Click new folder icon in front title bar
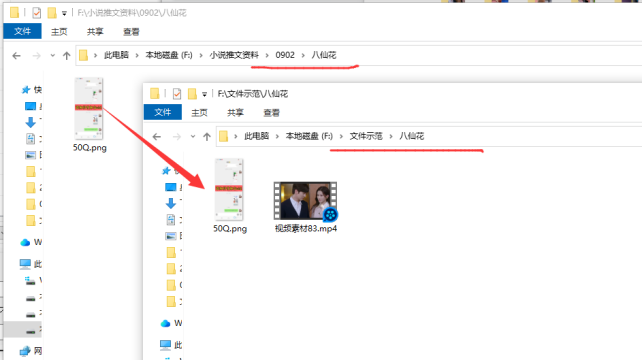The width and height of the screenshot is (643, 361). click(x=192, y=94)
